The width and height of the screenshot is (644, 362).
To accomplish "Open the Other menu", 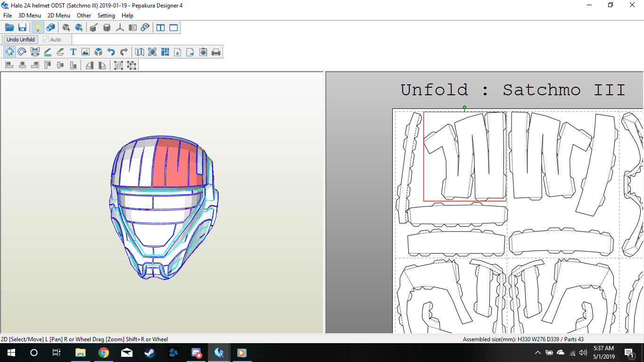I will tap(84, 16).
